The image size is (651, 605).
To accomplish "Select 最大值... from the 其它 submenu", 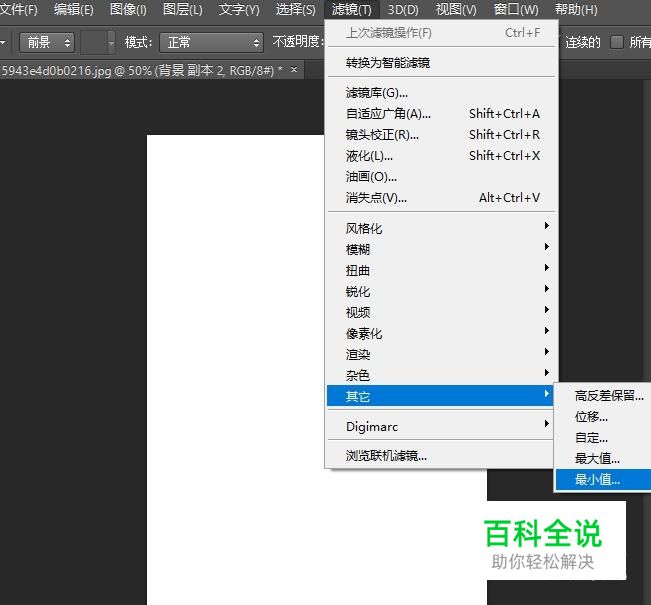I will pyautogui.click(x=604, y=459).
